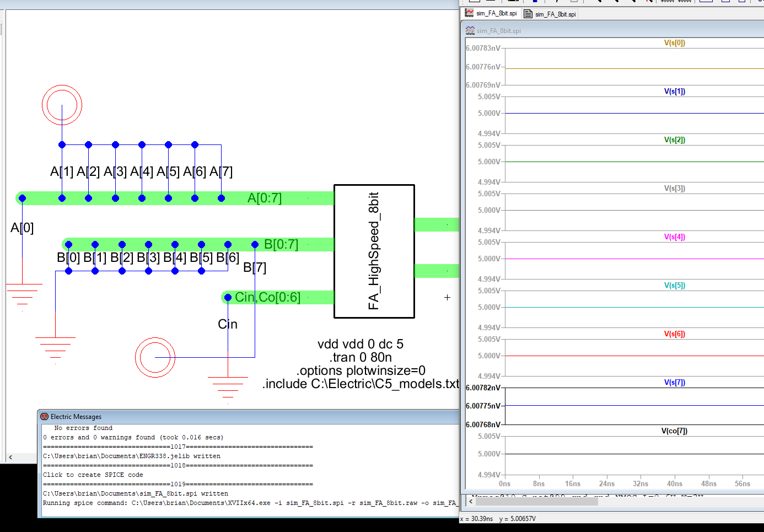This screenshot has height=532, width=764.
Task: Click the netlist window horizontal scrollbar thumb
Action: [x=536, y=501]
